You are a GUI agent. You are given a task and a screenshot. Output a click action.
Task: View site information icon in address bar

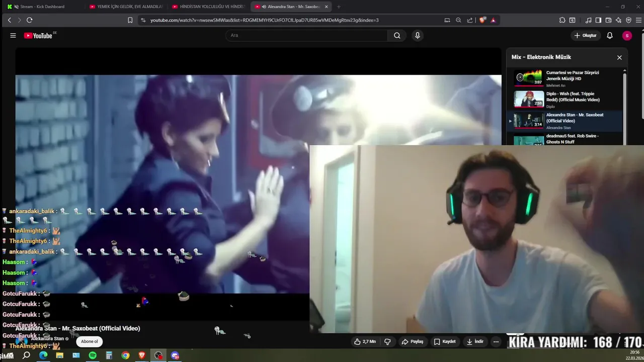pos(143,20)
